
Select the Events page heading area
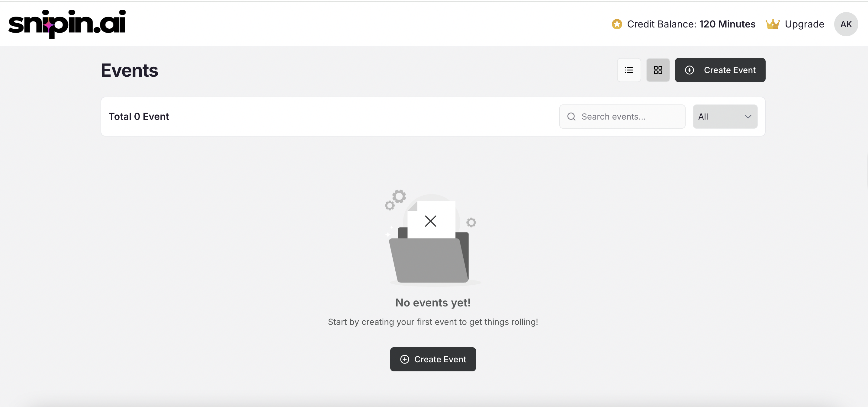pos(129,70)
